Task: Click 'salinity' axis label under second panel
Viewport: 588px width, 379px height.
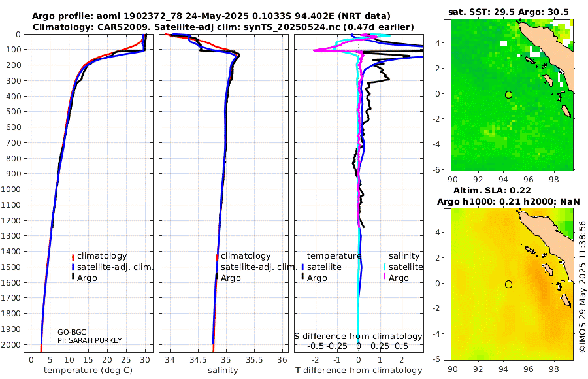Action: pyautogui.click(x=223, y=371)
